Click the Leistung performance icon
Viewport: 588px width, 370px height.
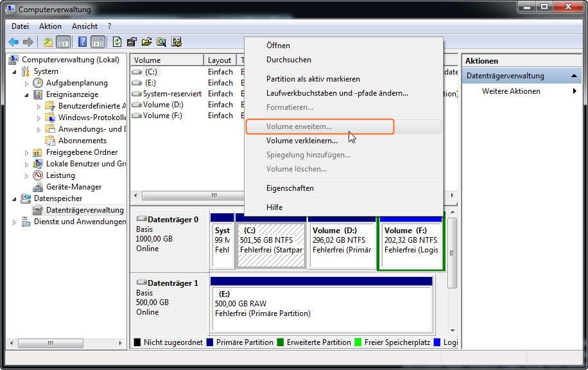pos(38,175)
